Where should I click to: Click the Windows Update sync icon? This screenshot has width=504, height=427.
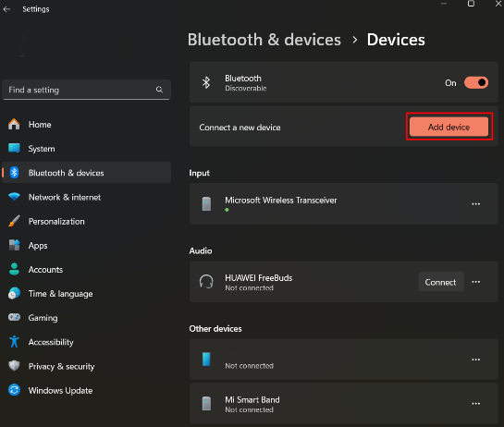click(x=14, y=390)
